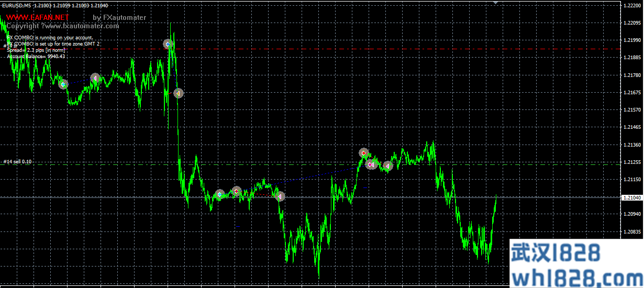Click the 1.22200 label on the price scale
The width and height of the screenshot is (644, 288).
click(631, 5)
